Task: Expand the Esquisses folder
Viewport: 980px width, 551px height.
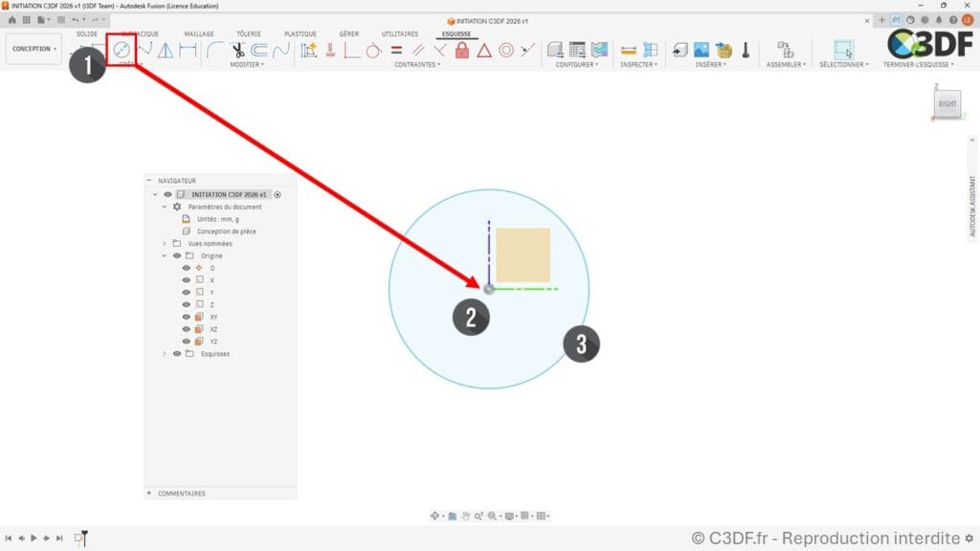Action: point(165,353)
